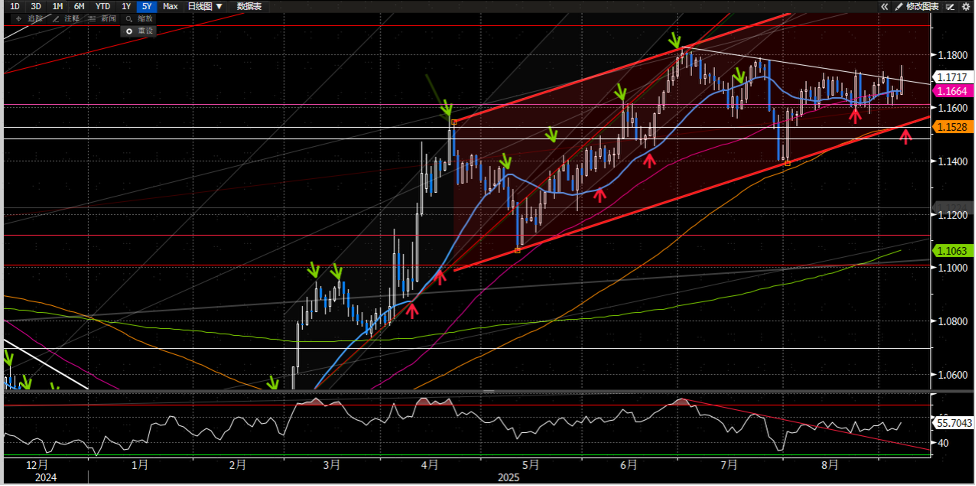The height and width of the screenshot is (486, 976).
Task: Click the pink 1.1664 moving average label
Action: [954, 91]
